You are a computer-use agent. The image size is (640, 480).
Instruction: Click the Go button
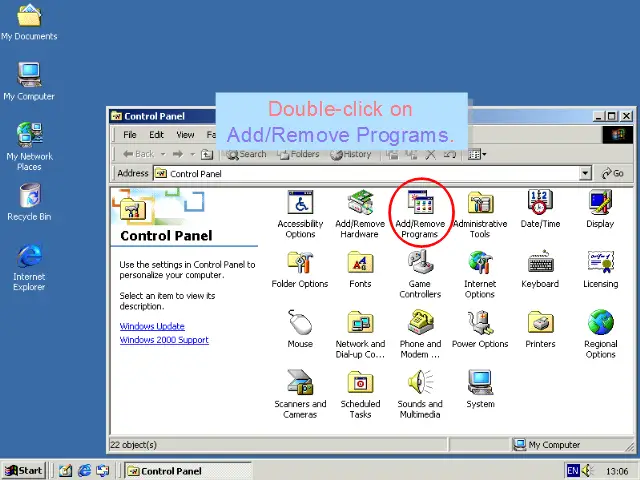click(613, 173)
